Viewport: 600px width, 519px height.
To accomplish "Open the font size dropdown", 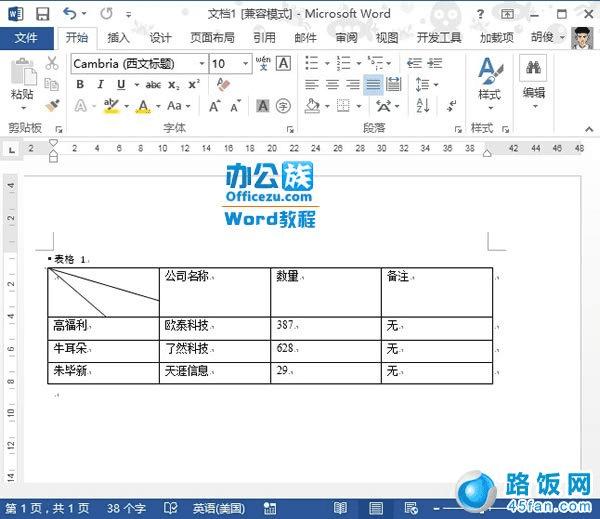I will [245, 64].
